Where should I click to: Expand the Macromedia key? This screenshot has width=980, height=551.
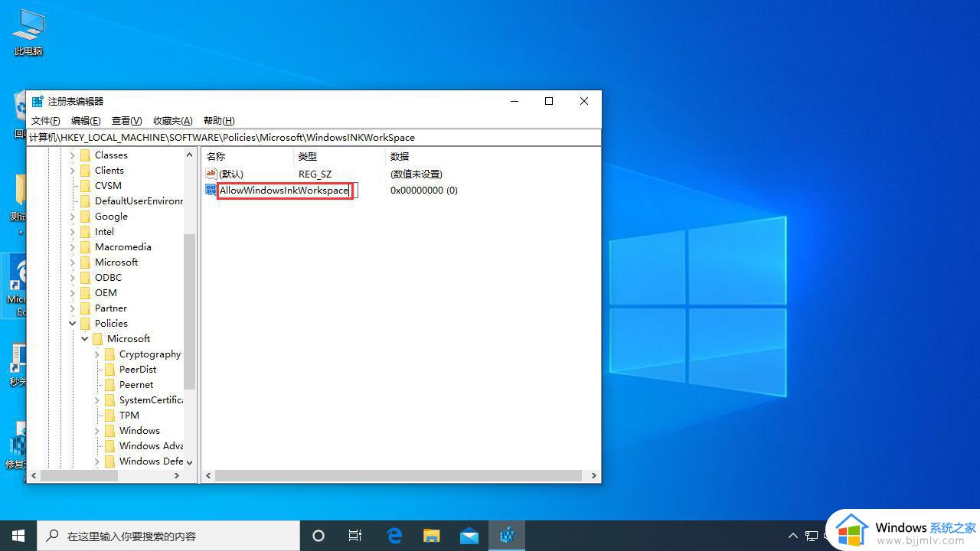[73, 247]
